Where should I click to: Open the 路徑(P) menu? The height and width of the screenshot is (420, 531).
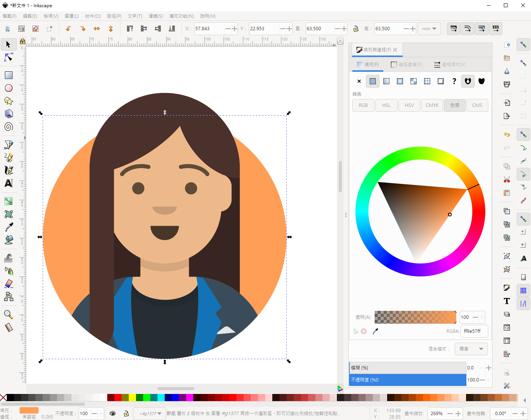coord(114,16)
